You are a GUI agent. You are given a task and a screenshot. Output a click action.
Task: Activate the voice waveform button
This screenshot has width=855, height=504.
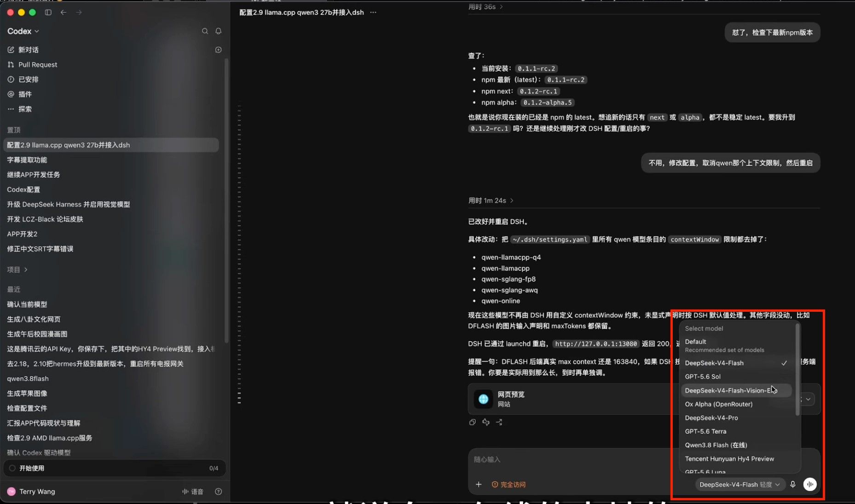pyautogui.click(x=810, y=484)
